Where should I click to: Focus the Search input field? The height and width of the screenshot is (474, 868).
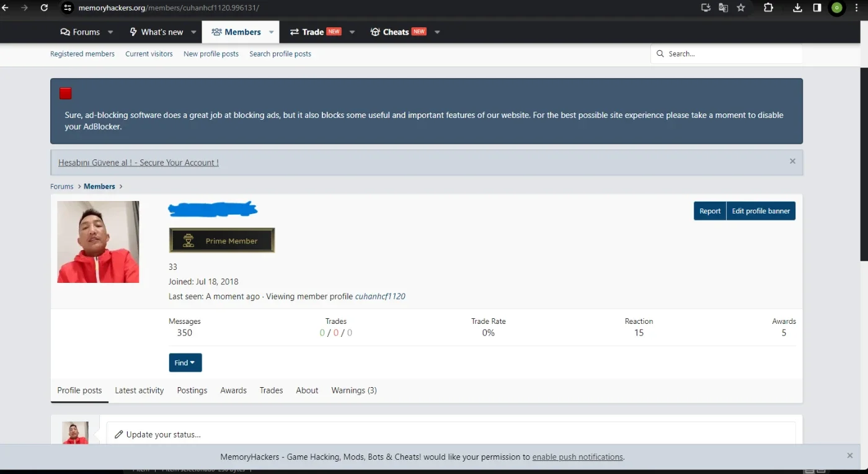tap(727, 54)
